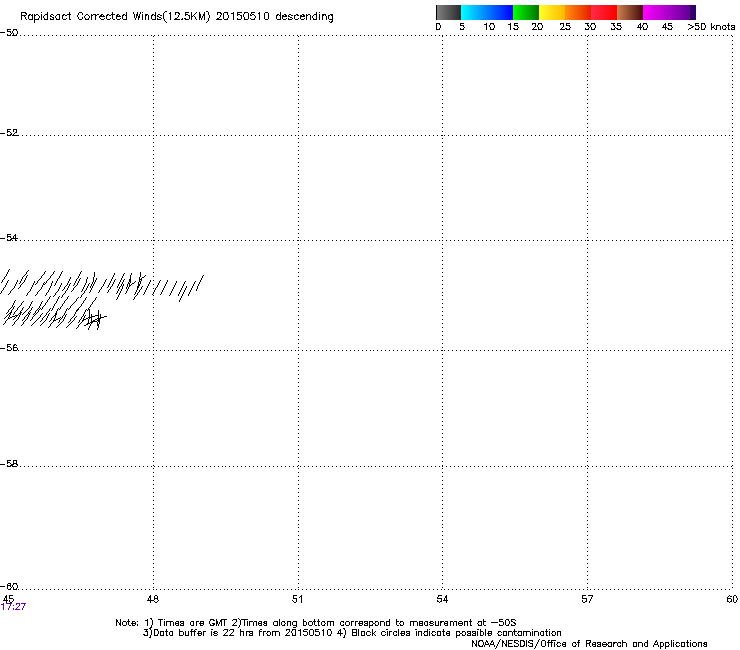This screenshot has height=650, width=740.
Task: Click the 45 longitude axis label
Action: point(8,599)
